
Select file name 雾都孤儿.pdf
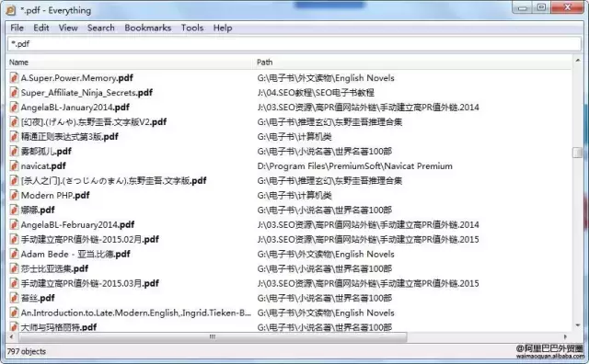(46, 152)
